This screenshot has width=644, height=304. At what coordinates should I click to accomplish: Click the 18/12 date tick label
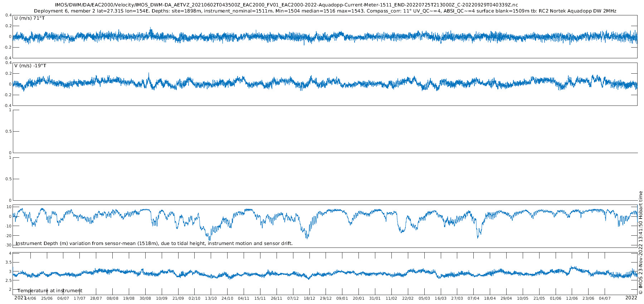click(x=309, y=298)
